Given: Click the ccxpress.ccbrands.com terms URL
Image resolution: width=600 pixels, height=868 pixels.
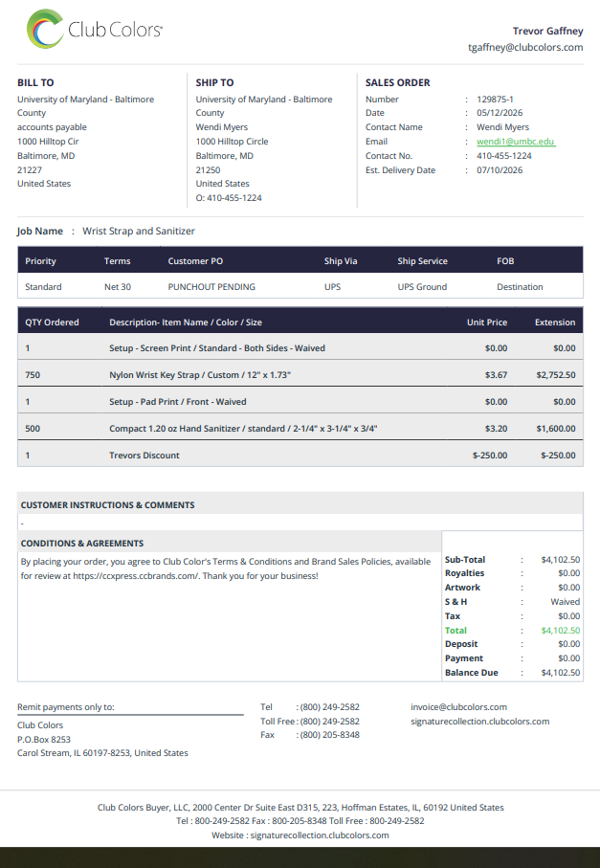Looking at the screenshot, I should (136, 576).
